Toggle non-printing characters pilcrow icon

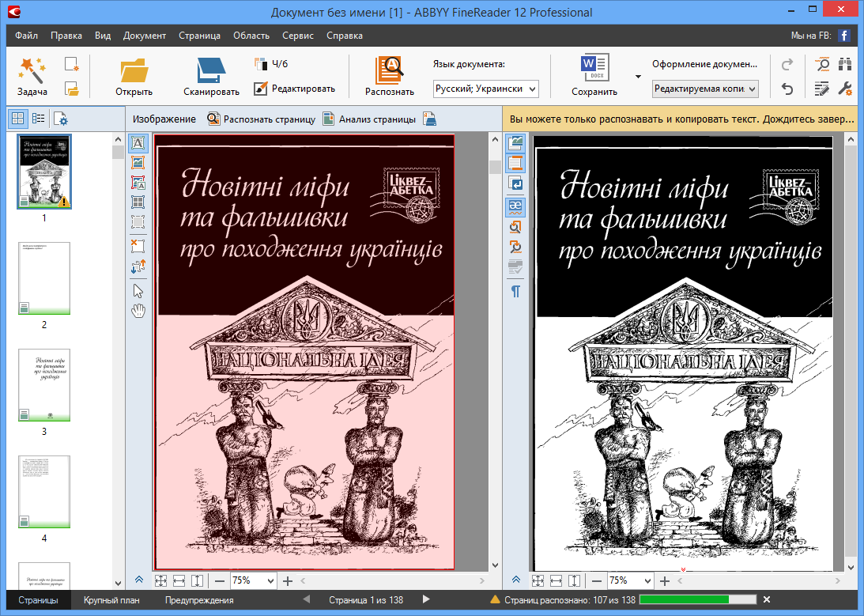click(x=515, y=291)
